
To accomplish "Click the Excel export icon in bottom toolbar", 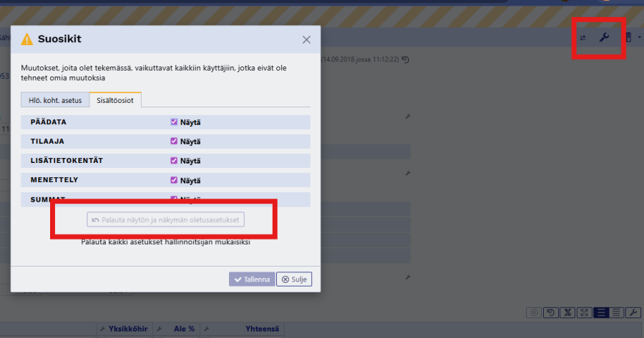I will (568, 312).
